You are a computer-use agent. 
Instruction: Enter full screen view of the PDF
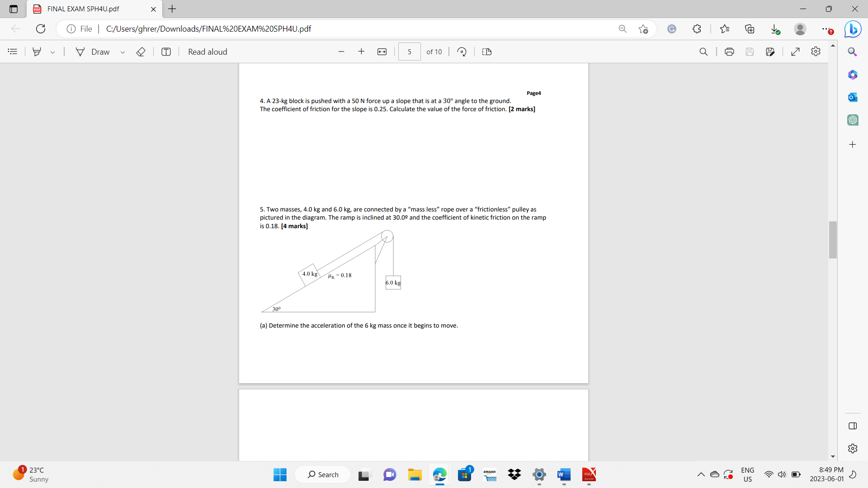point(795,52)
